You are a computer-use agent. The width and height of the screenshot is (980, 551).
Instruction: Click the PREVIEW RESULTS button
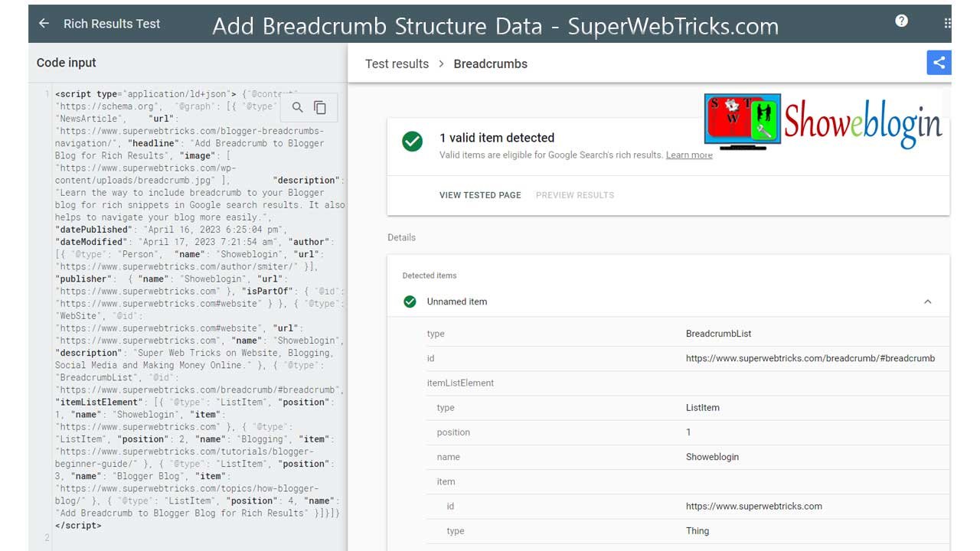pyautogui.click(x=575, y=195)
